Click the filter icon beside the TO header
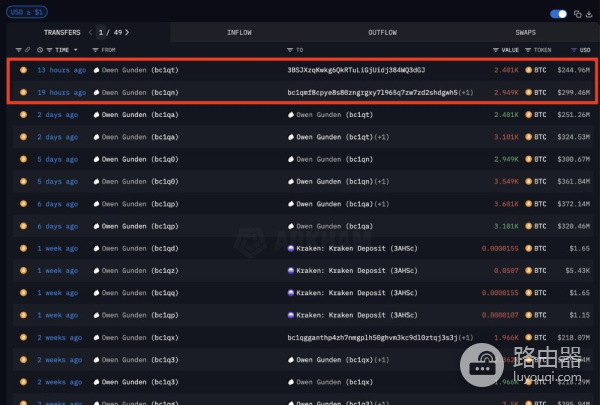 pos(289,49)
